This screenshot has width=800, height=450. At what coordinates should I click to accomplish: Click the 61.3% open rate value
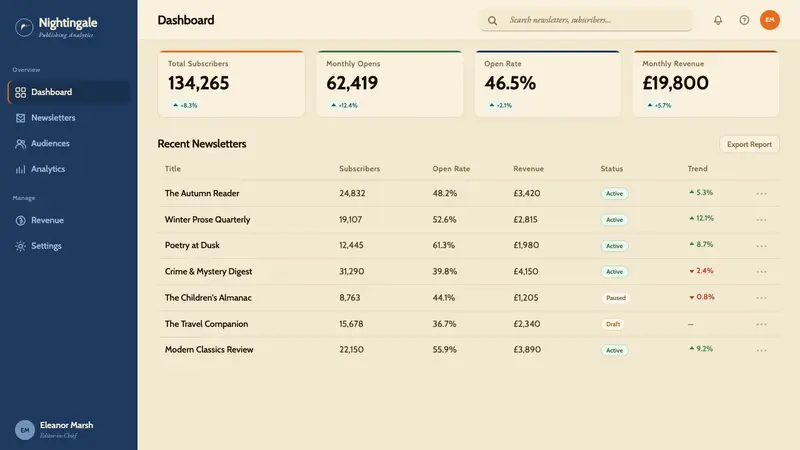[443, 245]
